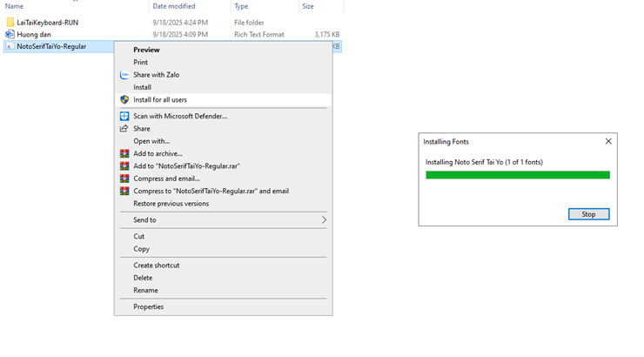
Task: Select Rename from the context menu
Action: [145, 290]
